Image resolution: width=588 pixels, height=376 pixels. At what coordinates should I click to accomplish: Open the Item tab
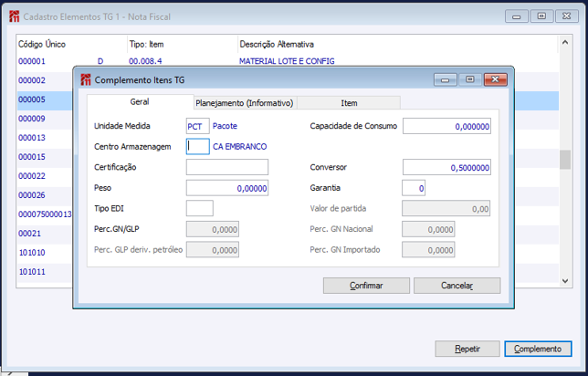click(x=349, y=103)
